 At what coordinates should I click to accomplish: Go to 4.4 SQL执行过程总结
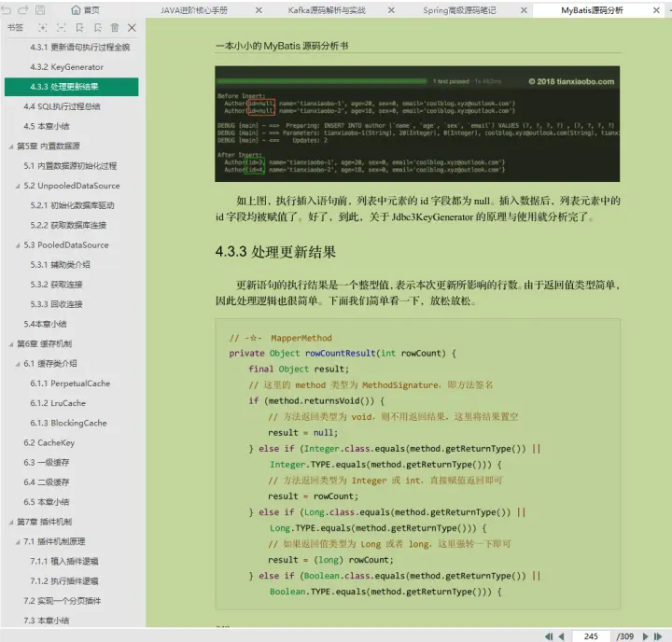tap(62, 106)
